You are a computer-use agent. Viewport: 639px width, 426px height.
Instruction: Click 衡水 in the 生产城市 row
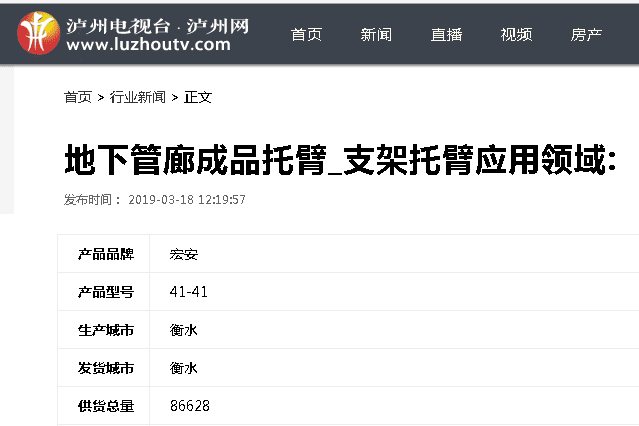[x=184, y=330]
